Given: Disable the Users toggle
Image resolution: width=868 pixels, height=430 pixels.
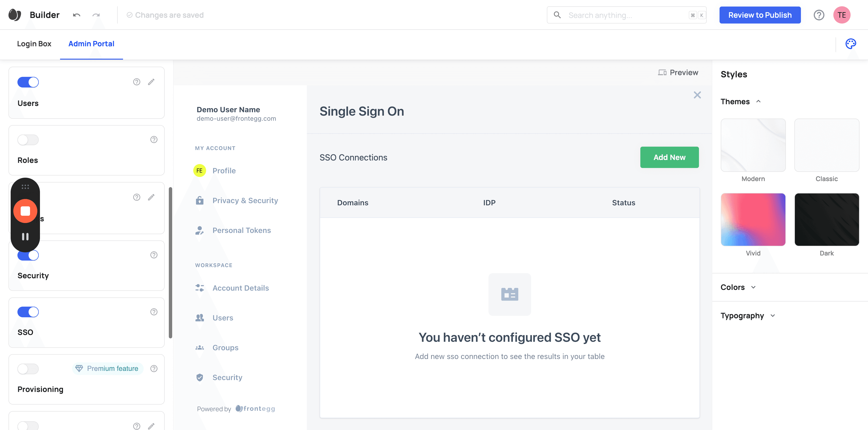Looking at the screenshot, I should (28, 82).
